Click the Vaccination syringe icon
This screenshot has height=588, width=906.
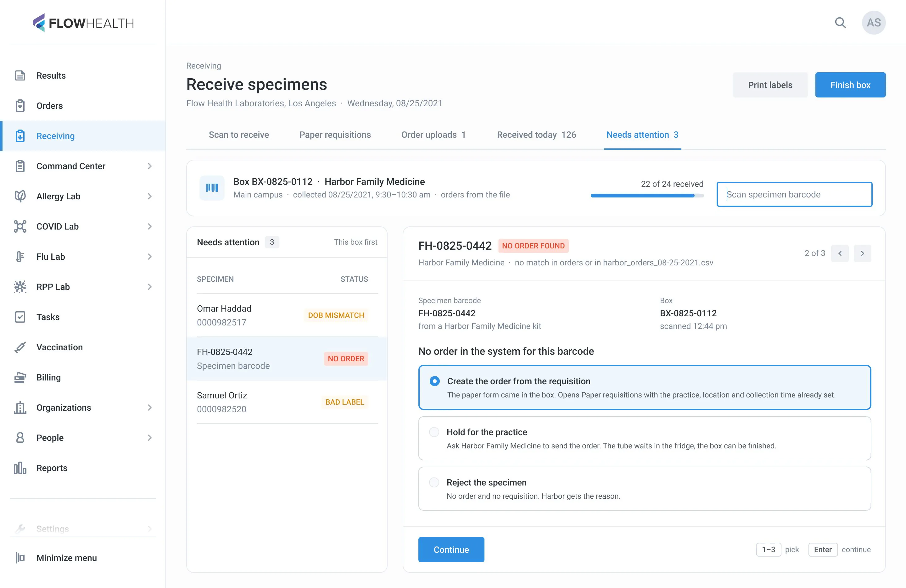[x=20, y=347]
